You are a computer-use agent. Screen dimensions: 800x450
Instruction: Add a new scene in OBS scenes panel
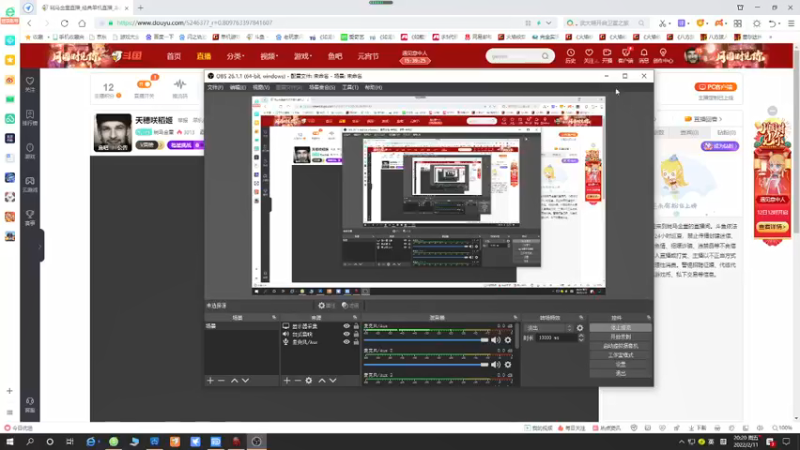click(210, 381)
